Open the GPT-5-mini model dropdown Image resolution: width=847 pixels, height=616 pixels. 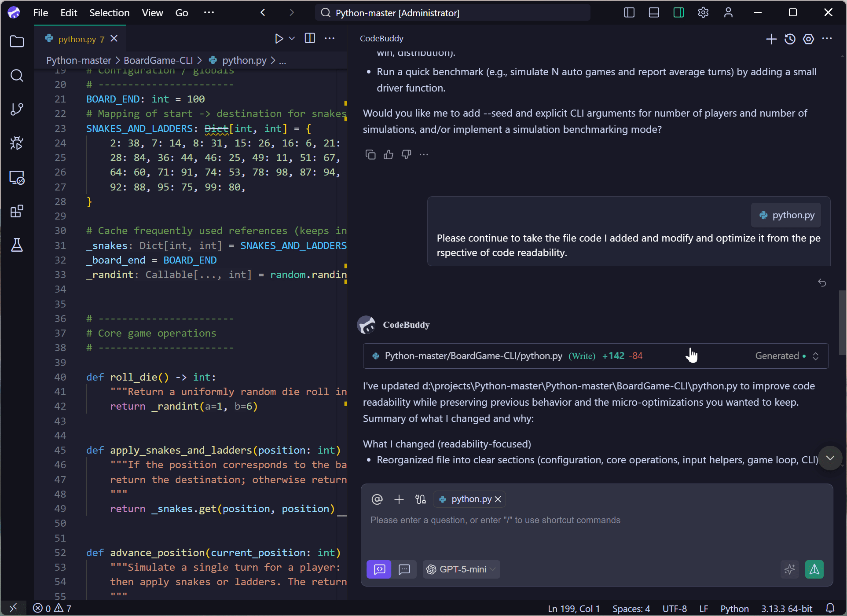click(x=462, y=569)
